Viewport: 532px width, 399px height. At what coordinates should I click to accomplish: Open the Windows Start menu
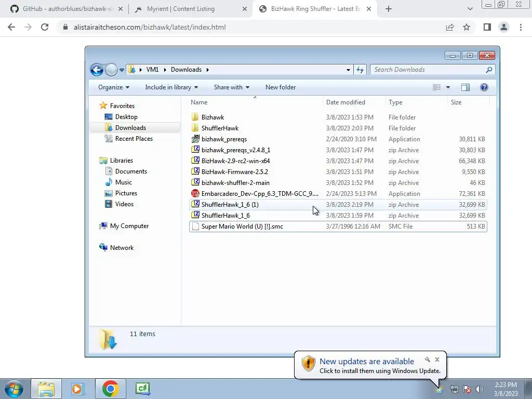[x=14, y=389]
